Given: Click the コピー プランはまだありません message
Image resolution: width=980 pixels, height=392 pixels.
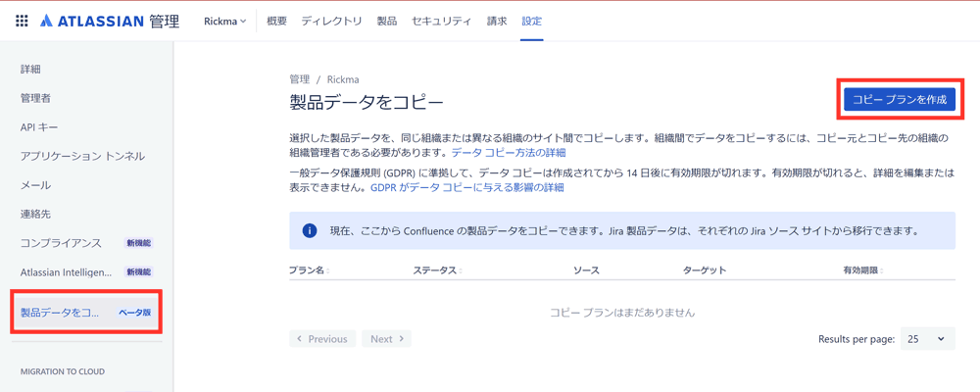Looking at the screenshot, I should pyautogui.click(x=622, y=312).
